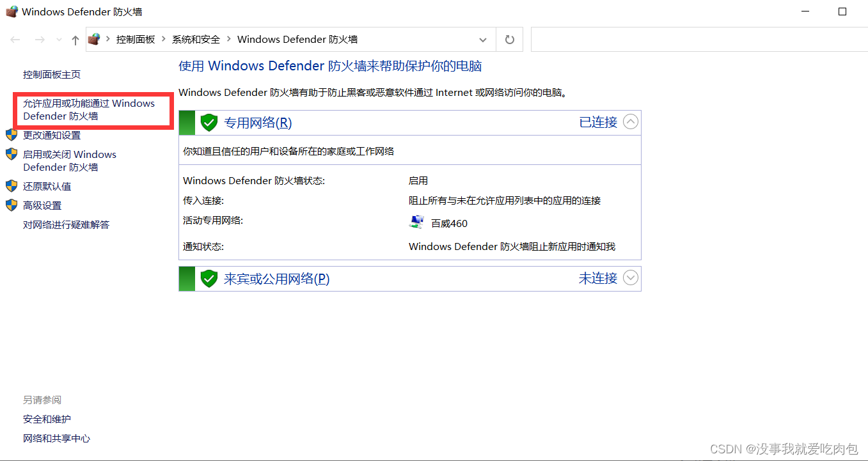This screenshot has height=461, width=868.
Task: Click 已连接 status text
Action: coord(598,122)
